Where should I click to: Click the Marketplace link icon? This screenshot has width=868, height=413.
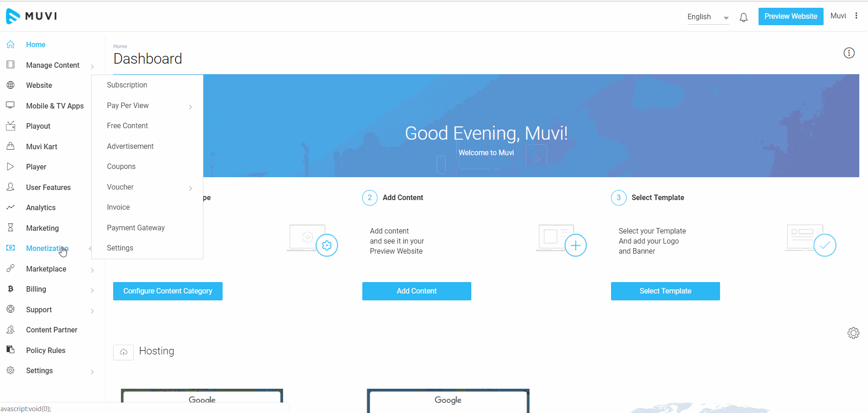pos(11,268)
